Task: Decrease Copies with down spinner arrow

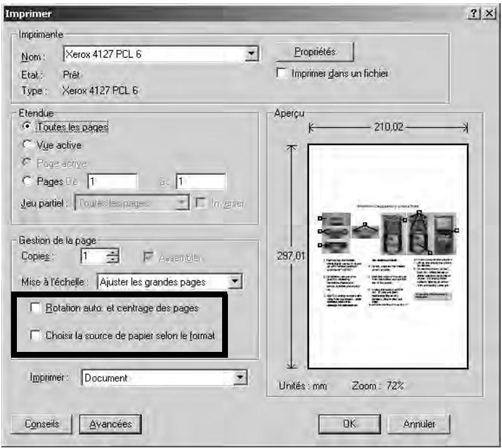Action: [112, 260]
